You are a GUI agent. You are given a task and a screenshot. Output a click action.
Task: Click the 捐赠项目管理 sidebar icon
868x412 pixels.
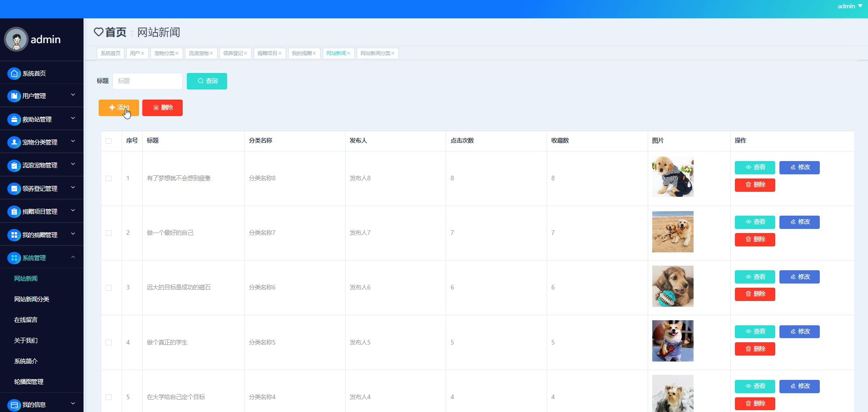pos(14,212)
